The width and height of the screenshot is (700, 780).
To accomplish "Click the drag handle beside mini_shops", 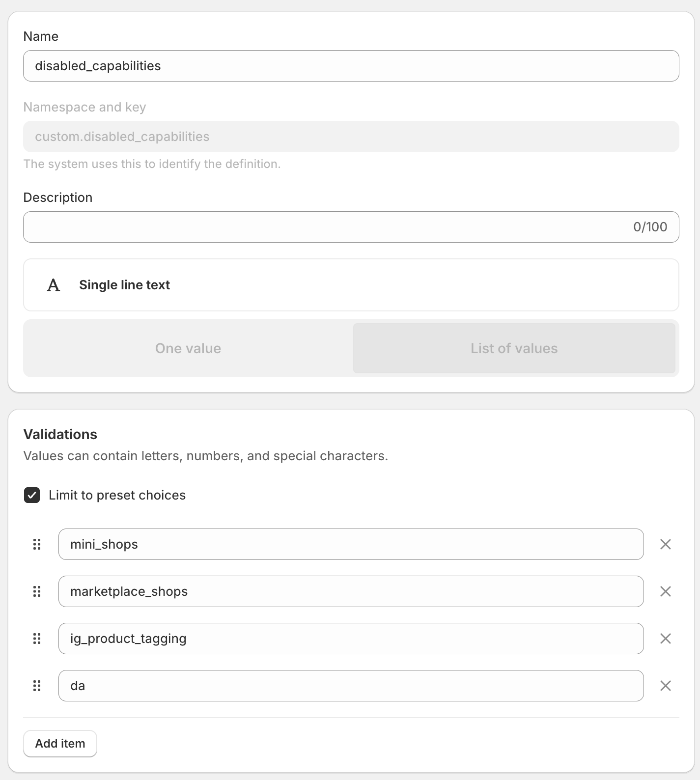I will click(37, 544).
